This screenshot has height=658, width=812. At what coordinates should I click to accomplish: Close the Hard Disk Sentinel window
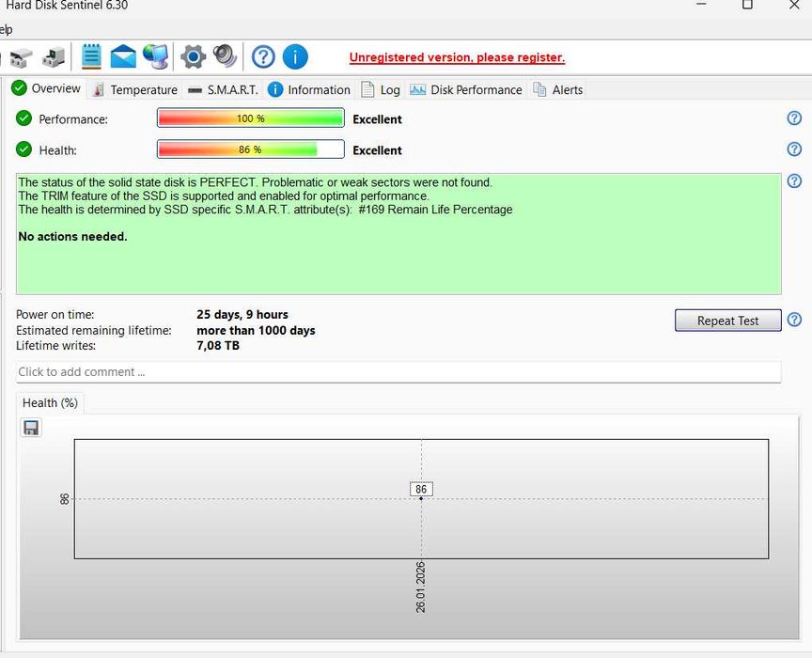[x=794, y=5]
